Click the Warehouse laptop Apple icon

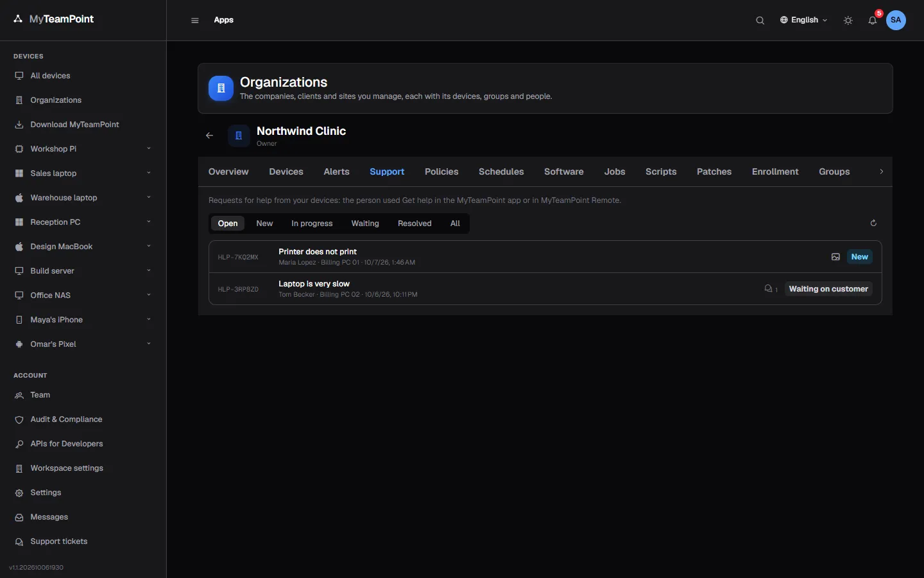[19, 198]
